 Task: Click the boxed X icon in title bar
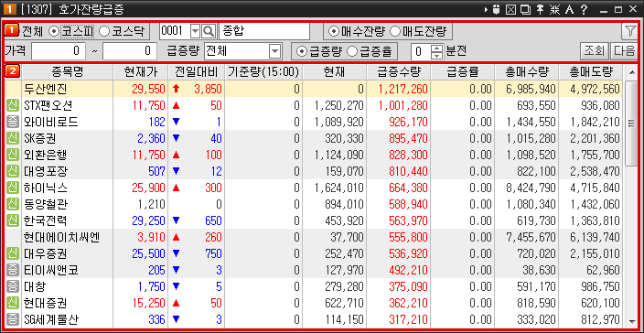[x=510, y=9]
